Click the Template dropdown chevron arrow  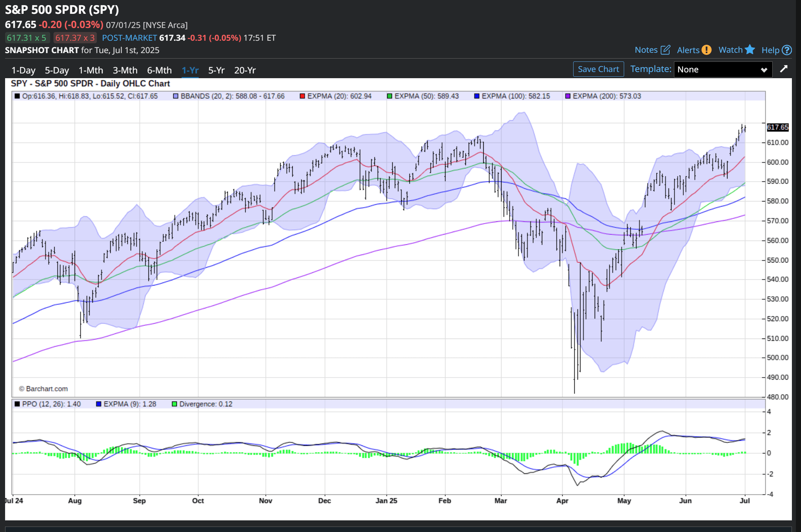click(x=764, y=70)
